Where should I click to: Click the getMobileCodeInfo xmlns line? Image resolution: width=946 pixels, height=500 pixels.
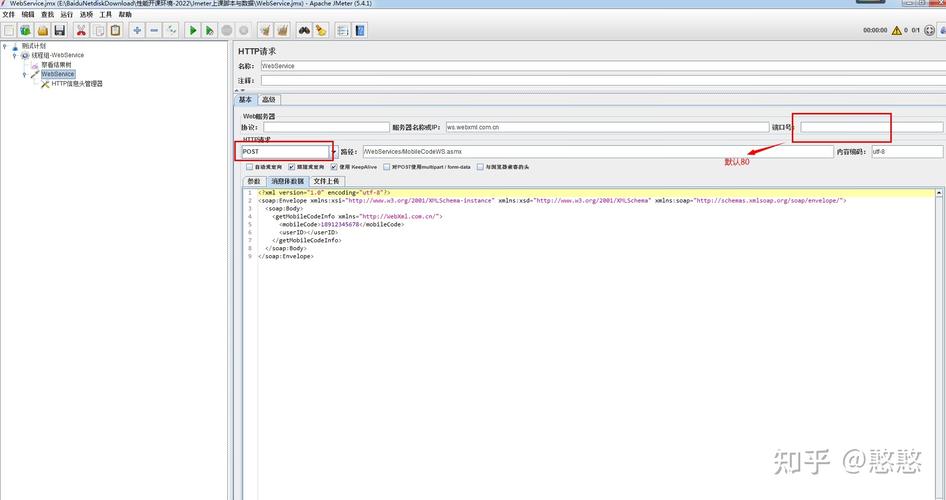click(357, 216)
